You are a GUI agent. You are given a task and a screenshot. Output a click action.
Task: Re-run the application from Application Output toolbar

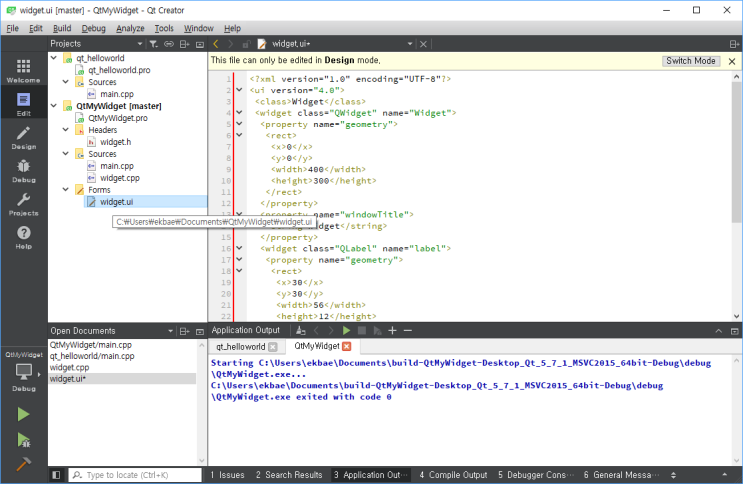pos(346,330)
